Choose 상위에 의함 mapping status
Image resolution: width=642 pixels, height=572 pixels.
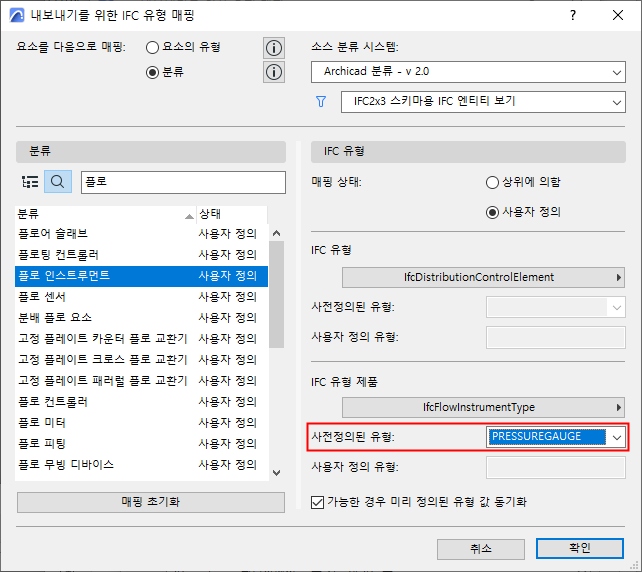[492, 182]
